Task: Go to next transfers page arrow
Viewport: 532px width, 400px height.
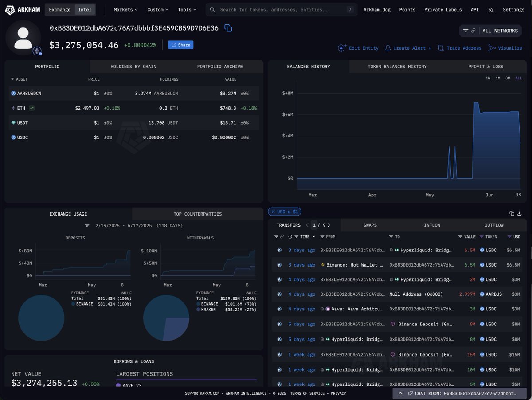Action: [x=329, y=225]
